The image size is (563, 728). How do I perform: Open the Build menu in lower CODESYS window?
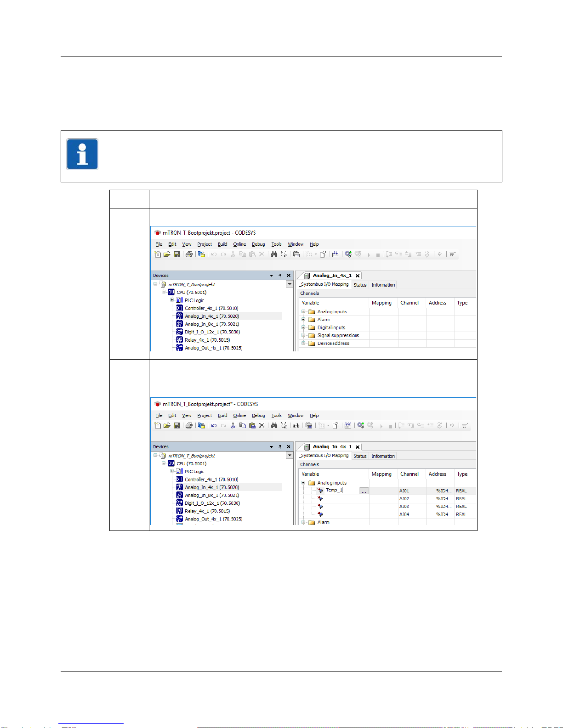222,416
